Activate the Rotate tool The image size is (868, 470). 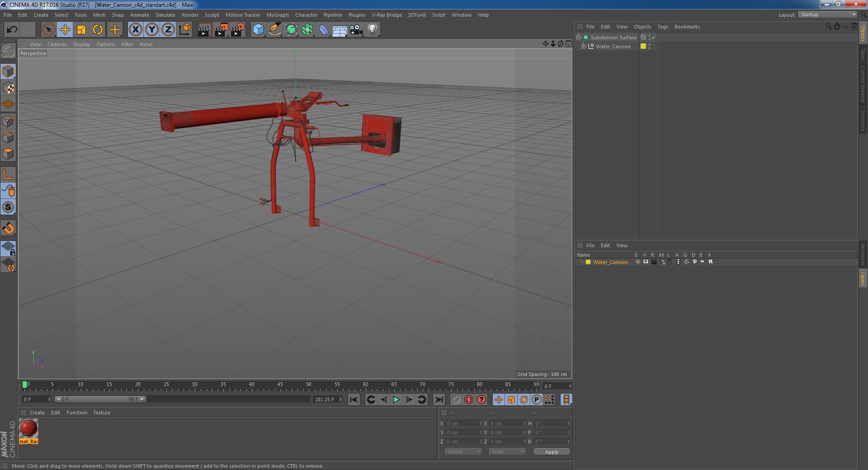(98, 30)
